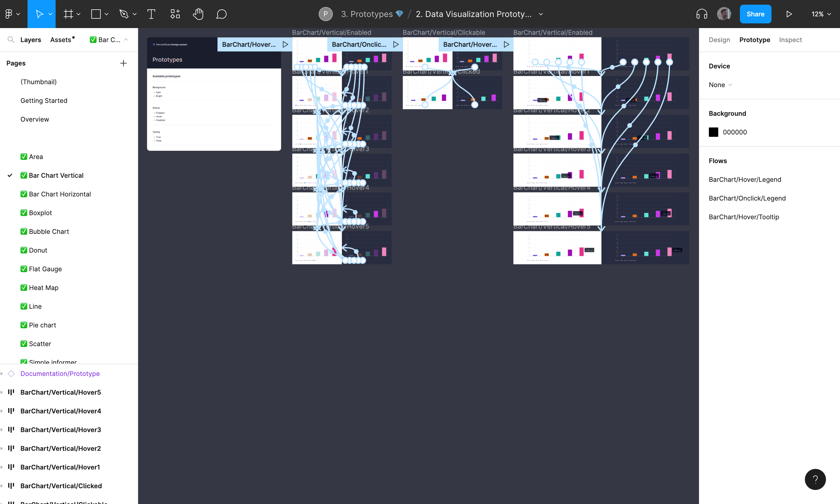Select the Pen tool

124,14
